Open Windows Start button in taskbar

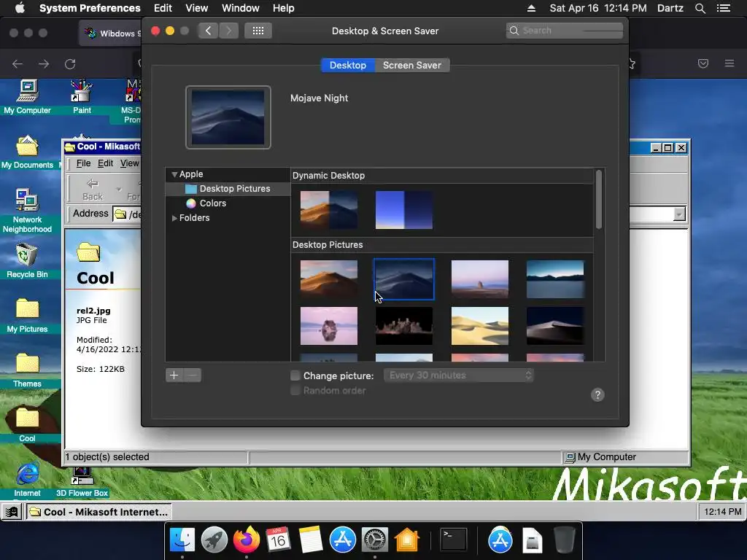click(12, 512)
